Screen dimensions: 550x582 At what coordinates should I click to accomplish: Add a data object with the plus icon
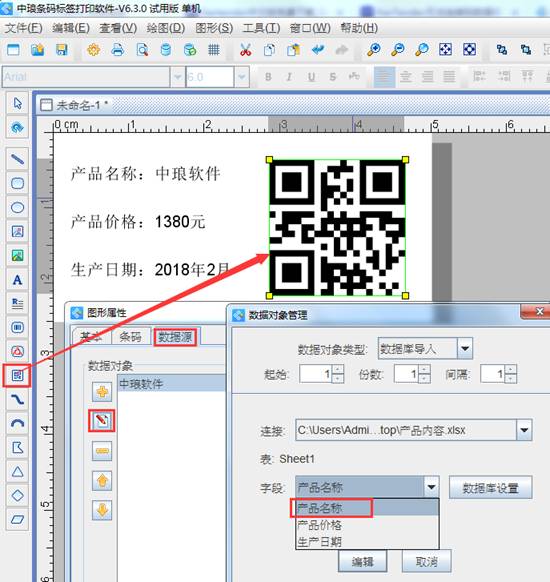[x=102, y=392]
